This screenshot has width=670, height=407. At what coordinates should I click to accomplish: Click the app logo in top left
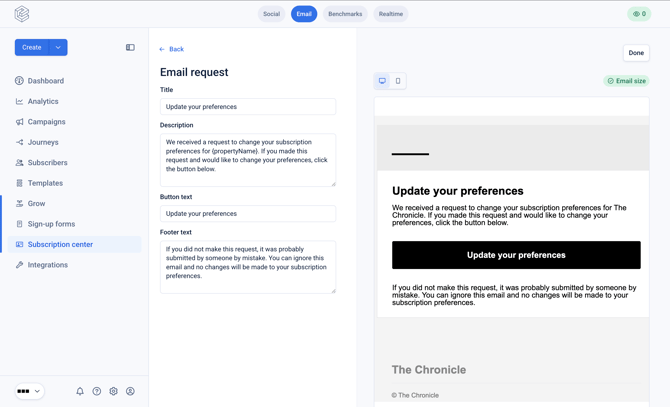pyautogui.click(x=22, y=14)
